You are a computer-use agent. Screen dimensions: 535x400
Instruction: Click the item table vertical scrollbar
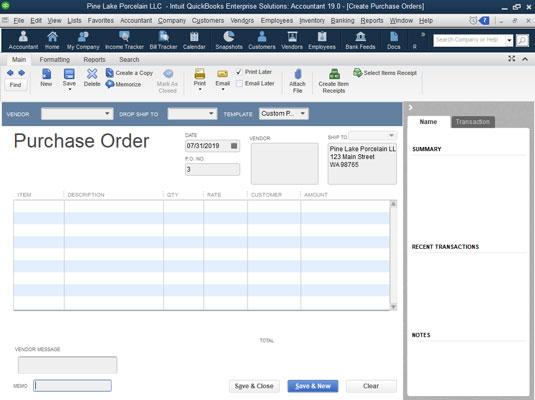coord(393,255)
